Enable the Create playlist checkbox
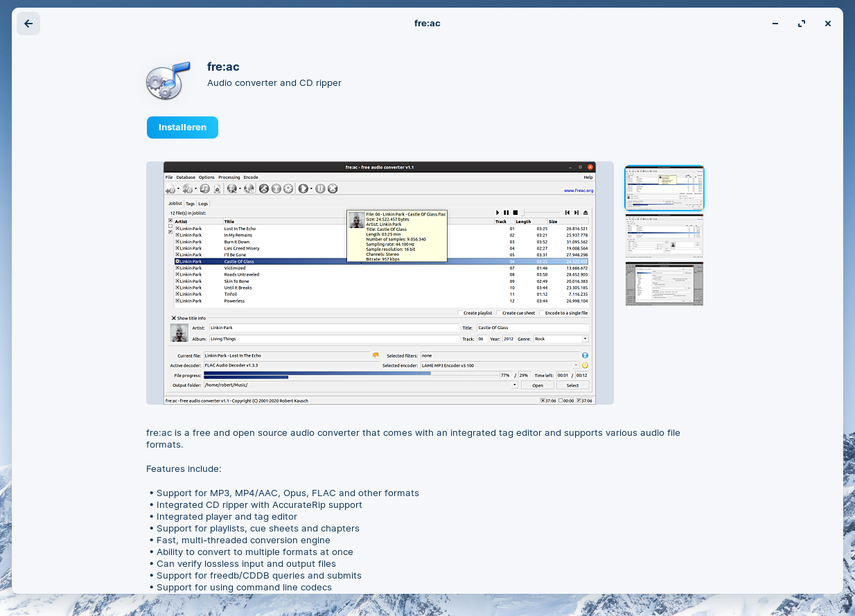The height and width of the screenshot is (616, 855). click(460, 313)
